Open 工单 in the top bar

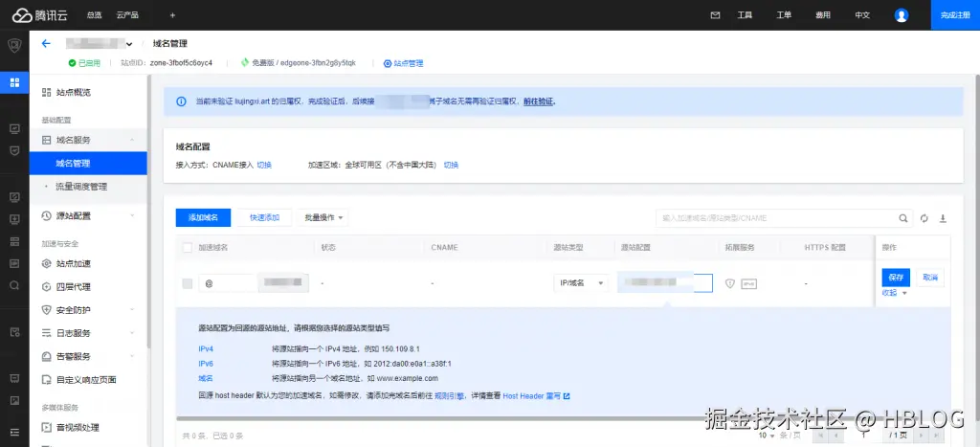pyautogui.click(x=784, y=15)
